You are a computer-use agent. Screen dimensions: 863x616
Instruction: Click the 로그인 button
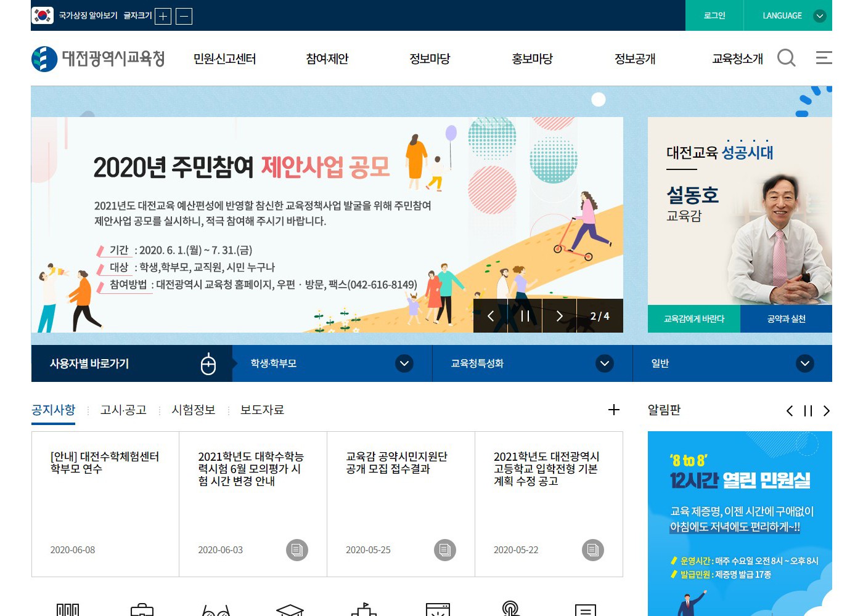[714, 15]
